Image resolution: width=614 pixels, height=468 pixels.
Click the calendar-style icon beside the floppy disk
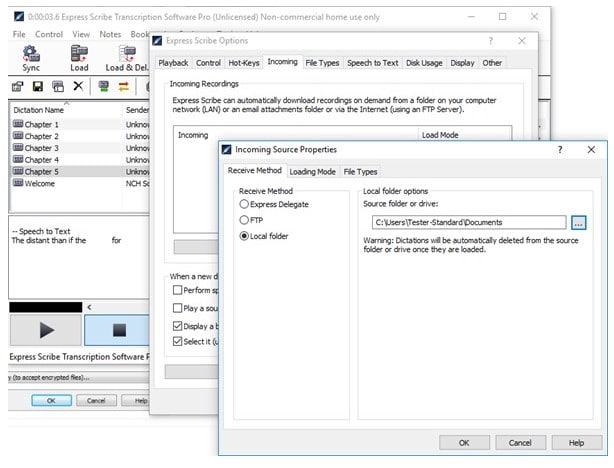click(x=58, y=86)
